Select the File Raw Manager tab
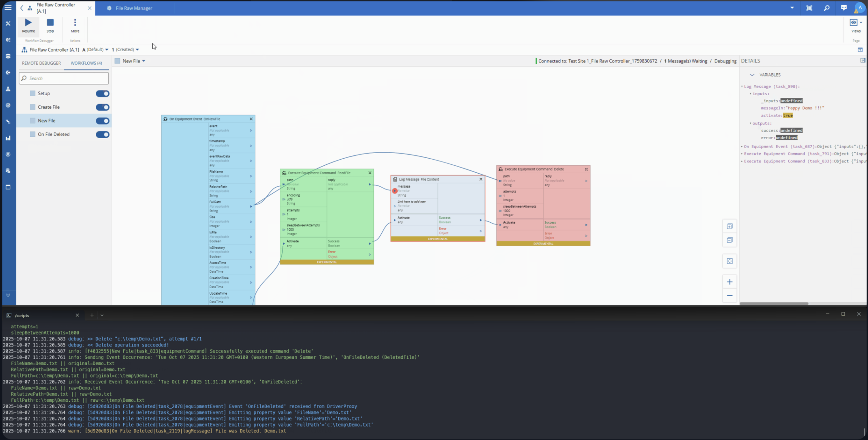The image size is (868, 440). (x=133, y=8)
